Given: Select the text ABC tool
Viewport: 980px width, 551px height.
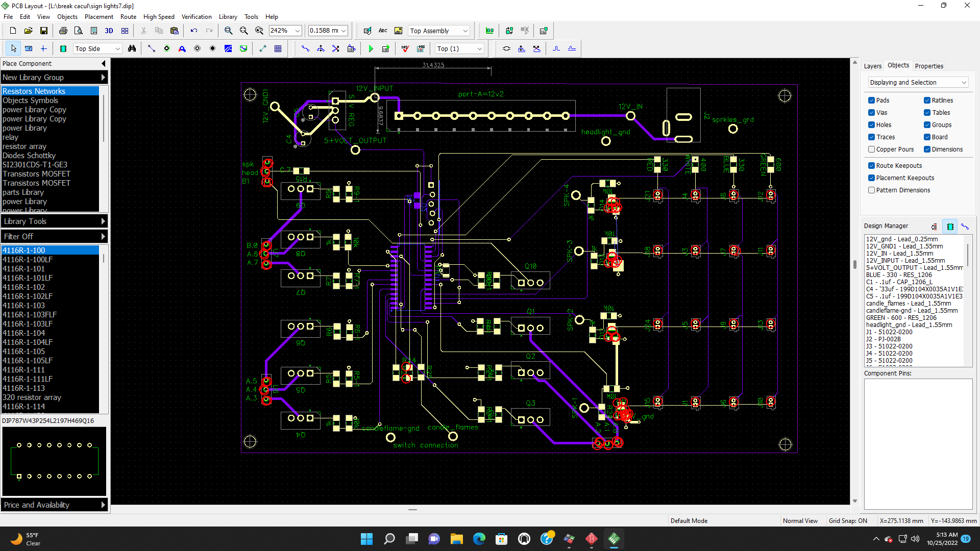Looking at the screenshot, I should pyautogui.click(x=383, y=31).
